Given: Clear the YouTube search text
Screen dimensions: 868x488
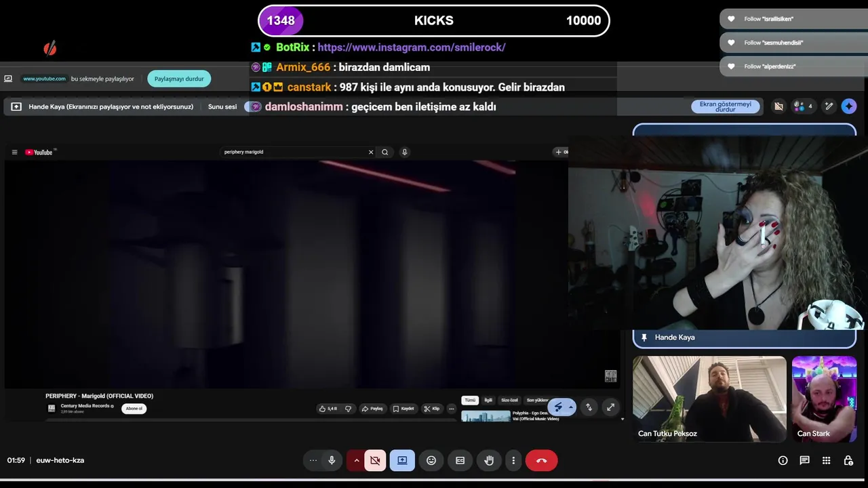Looking at the screenshot, I should 371,152.
